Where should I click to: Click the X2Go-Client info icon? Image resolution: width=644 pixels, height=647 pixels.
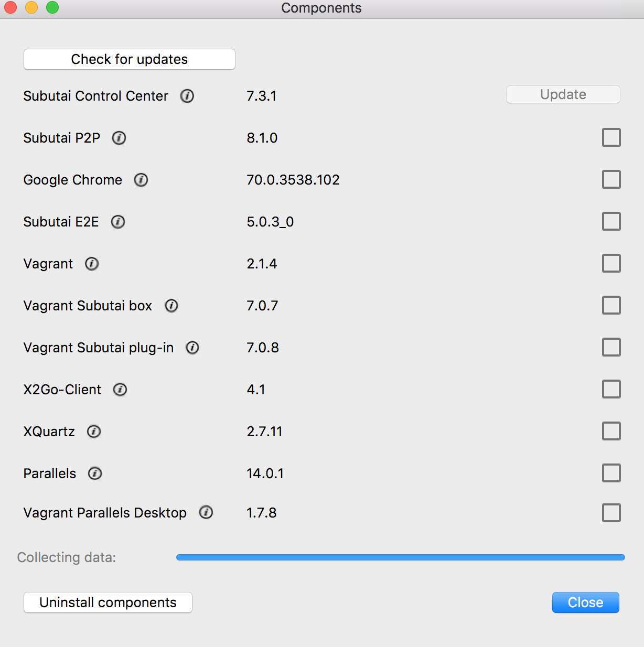pos(120,390)
